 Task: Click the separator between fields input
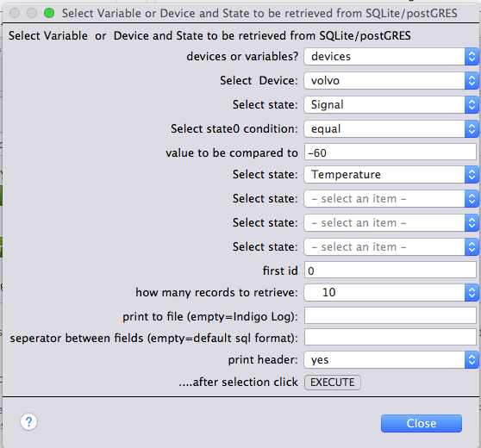(390, 337)
